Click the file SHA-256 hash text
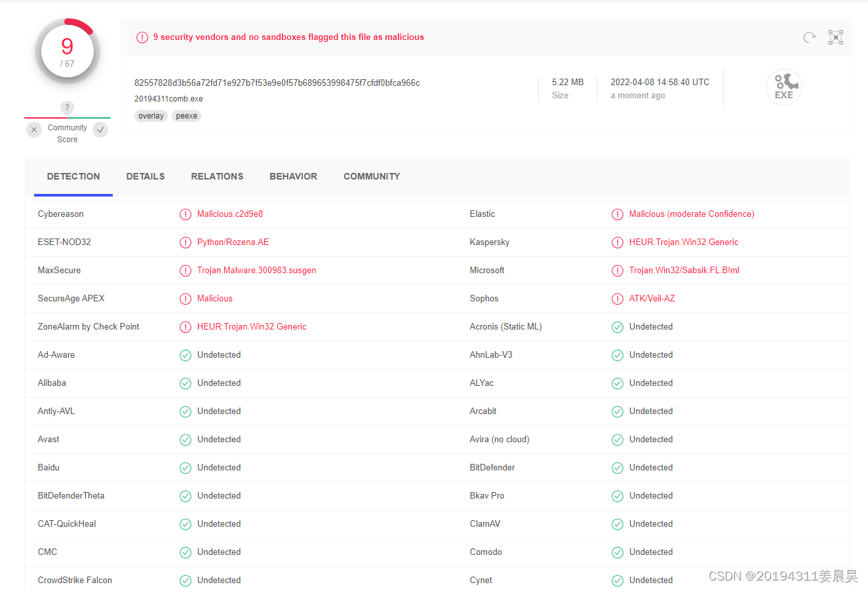Image resolution: width=868 pixels, height=589 pixels. (277, 83)
